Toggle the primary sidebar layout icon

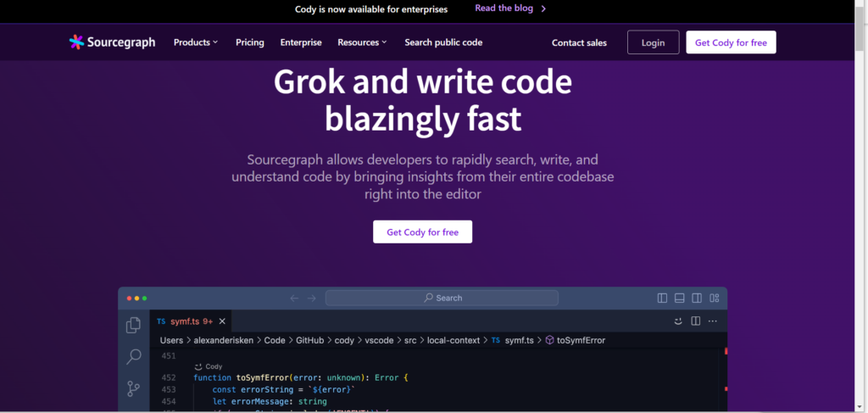pyautogui.click(x=662, y=298)
